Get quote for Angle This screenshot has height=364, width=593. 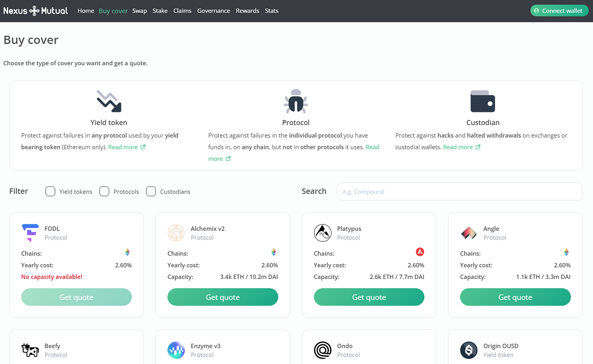(515, 297)
